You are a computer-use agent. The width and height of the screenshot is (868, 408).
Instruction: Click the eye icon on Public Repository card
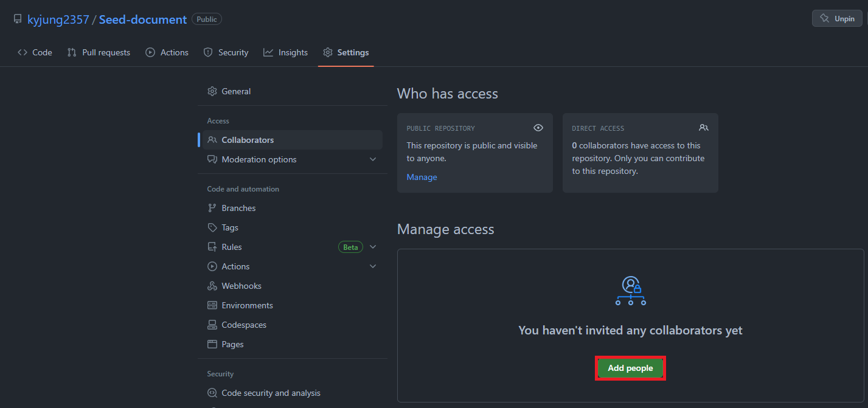coord(538,128)
